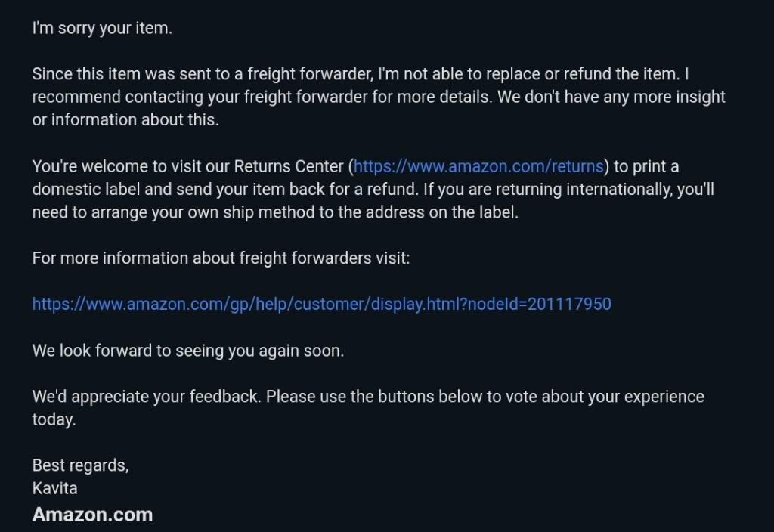Click the name Kavita in the signature
This screenshot has width=774, height=532.
pyautogui.click(x=54, y=489)
